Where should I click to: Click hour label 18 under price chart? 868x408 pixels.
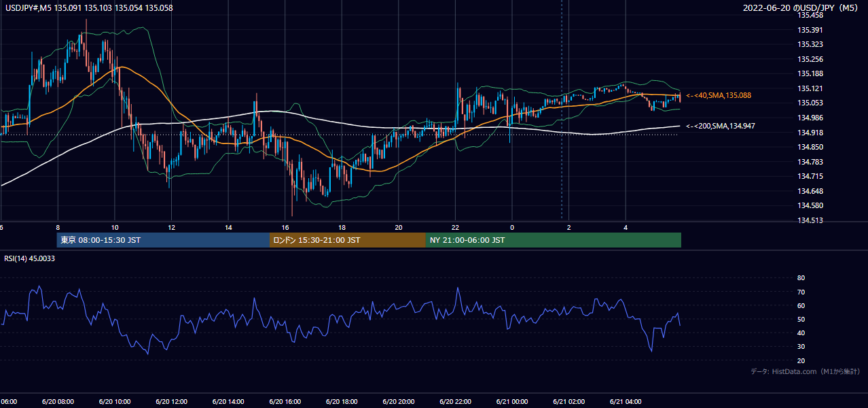(x=342, y=228)
